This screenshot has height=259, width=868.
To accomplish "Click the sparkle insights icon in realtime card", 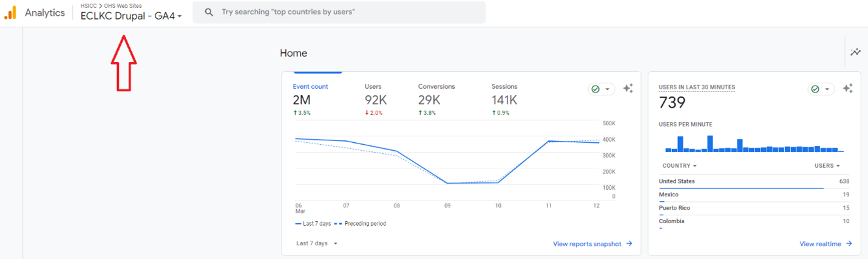I will [x=848, y=89].
